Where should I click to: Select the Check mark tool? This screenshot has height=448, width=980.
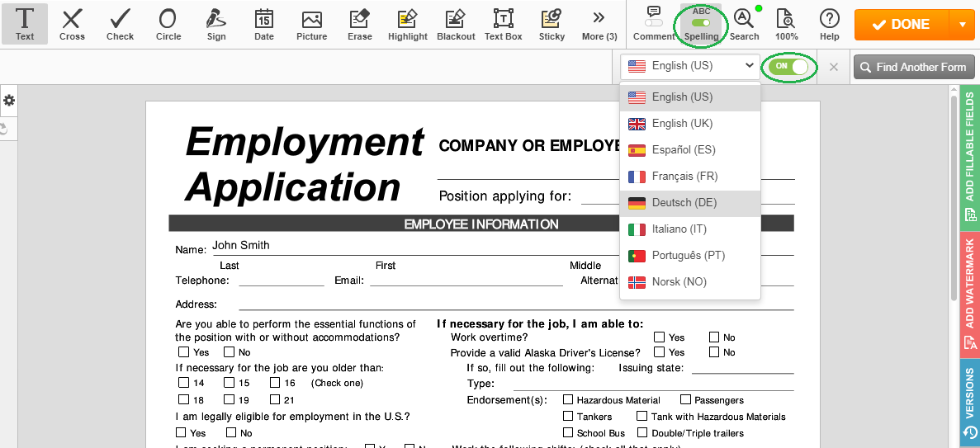120,25
